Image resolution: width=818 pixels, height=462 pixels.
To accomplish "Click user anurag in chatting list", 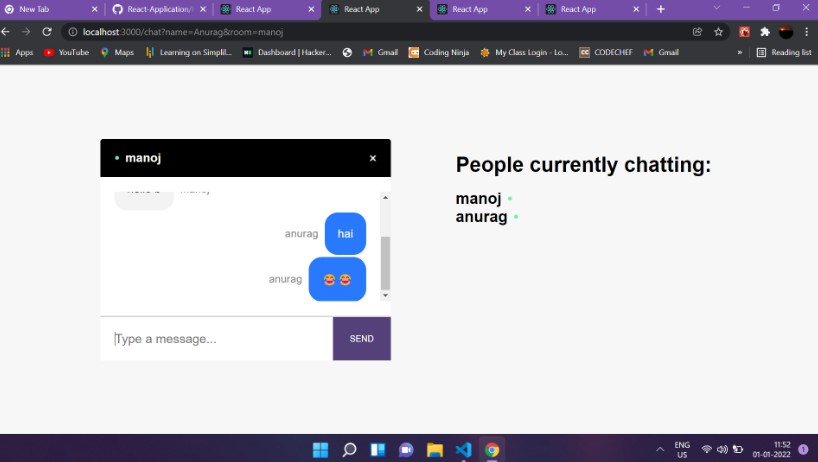I will (482, 216).
